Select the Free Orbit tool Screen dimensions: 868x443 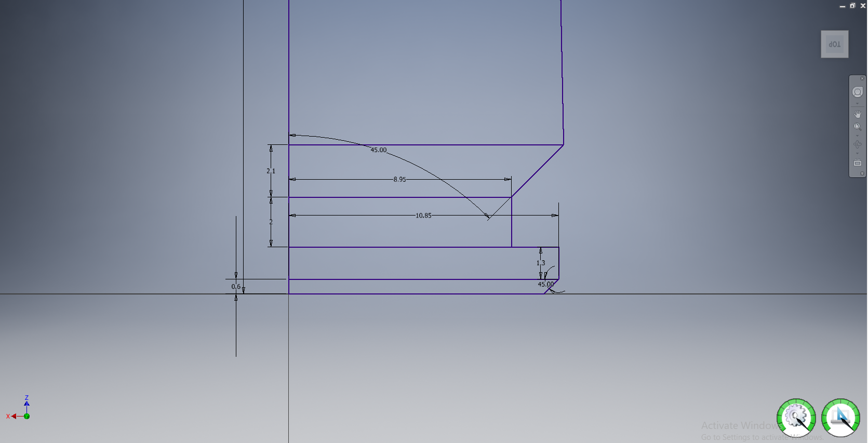coord(857,144)
